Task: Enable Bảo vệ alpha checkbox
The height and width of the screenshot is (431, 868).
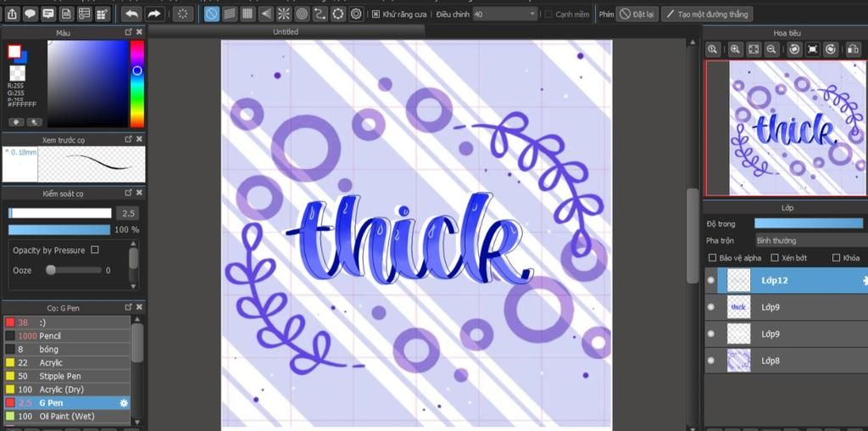Action: tap(712, 258)
